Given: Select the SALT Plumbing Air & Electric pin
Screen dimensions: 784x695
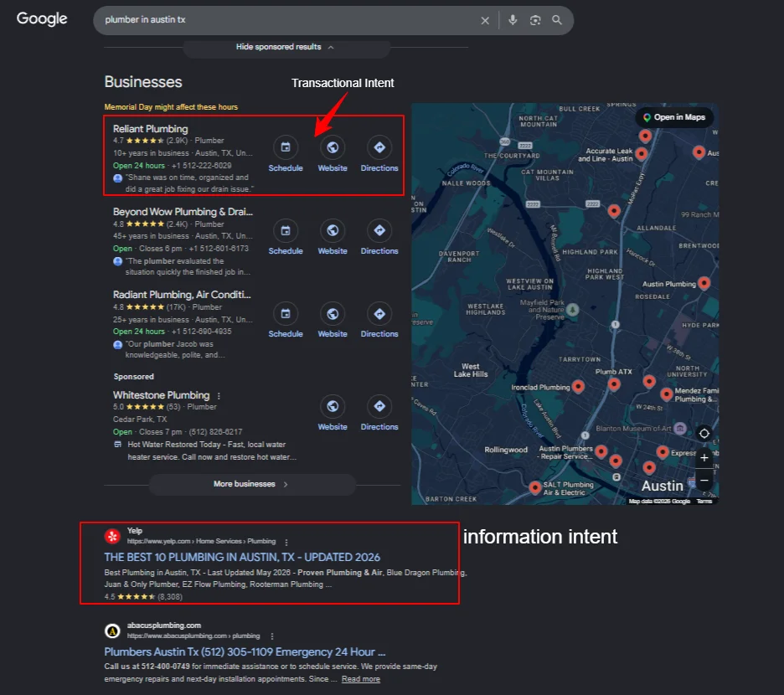Looking at the screenshot, I should coord(535,487).
